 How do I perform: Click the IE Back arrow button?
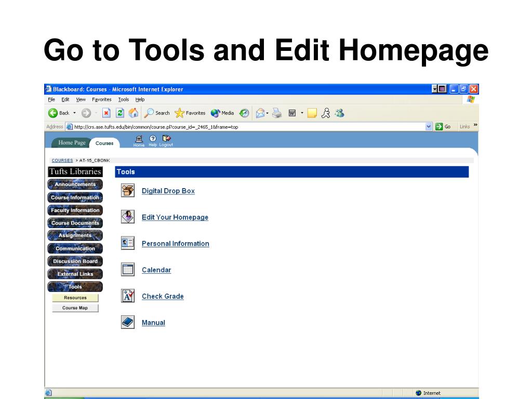click(x=58, y=113)
